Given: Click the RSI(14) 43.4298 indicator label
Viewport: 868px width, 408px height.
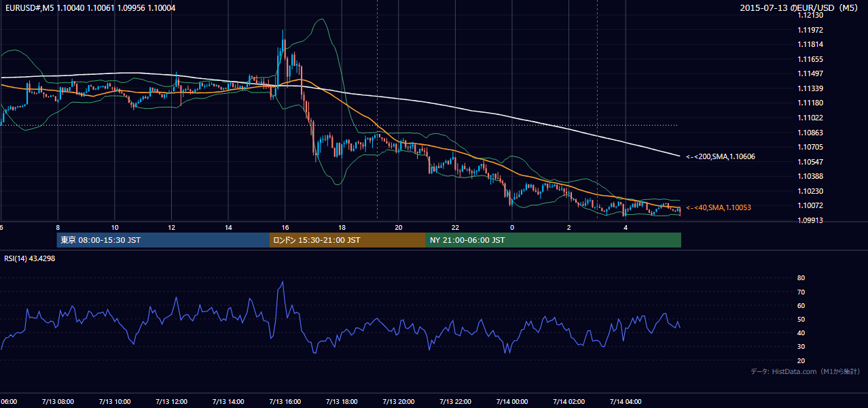Looking at the screenshot, I should click(x=30, y=258).
